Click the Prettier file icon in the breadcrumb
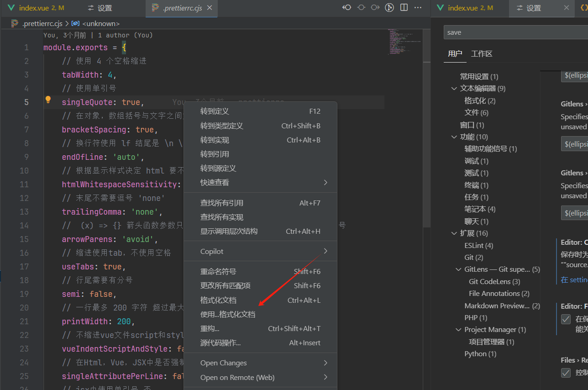 pyautogui.click(x=14, y=23)
